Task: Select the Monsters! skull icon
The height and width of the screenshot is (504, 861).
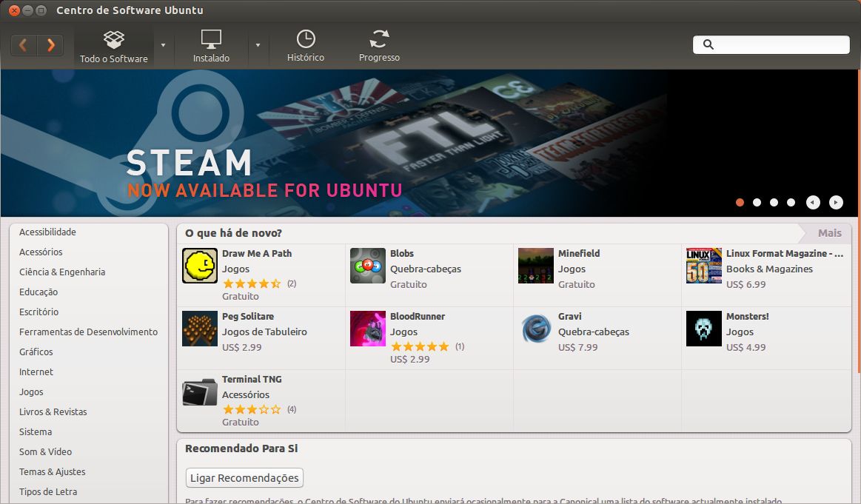Action: click(x=703, y=329)
